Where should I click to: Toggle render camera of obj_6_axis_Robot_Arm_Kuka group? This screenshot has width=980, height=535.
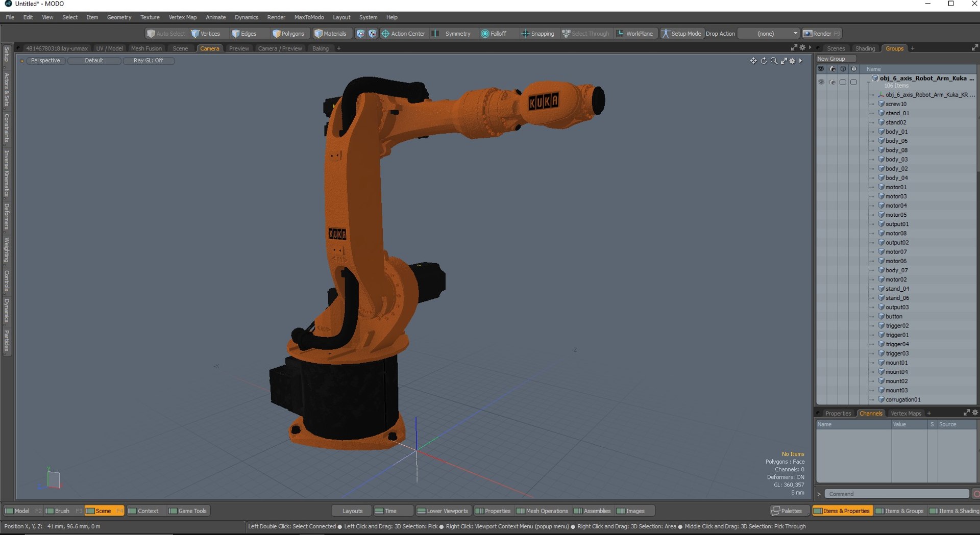832,82
